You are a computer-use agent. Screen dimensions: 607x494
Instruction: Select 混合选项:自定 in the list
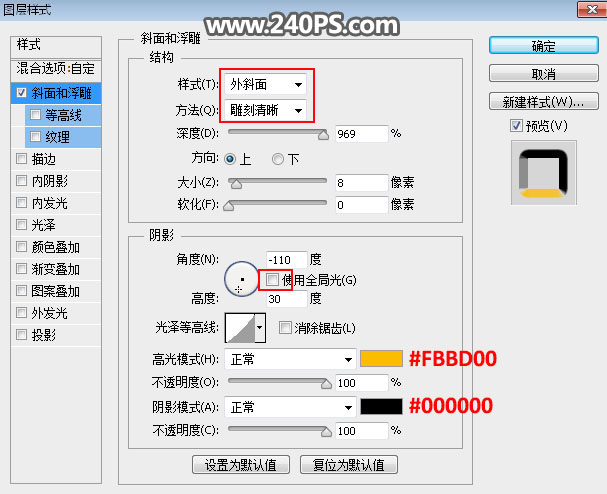[x=56, y=69]
